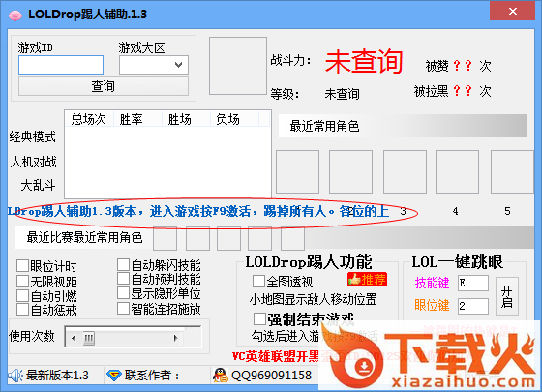Click the 开启 button

[x=507, y=296]
